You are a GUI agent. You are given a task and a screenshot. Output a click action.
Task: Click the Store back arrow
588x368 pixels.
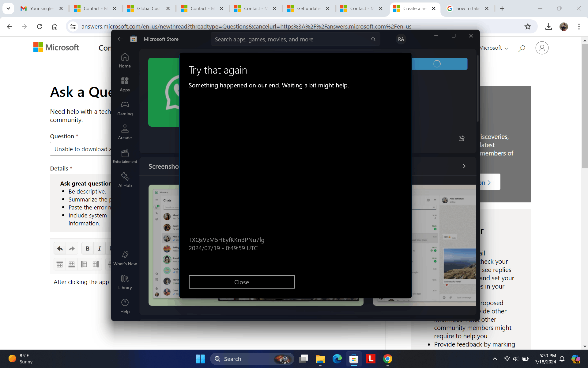point(120,39)
